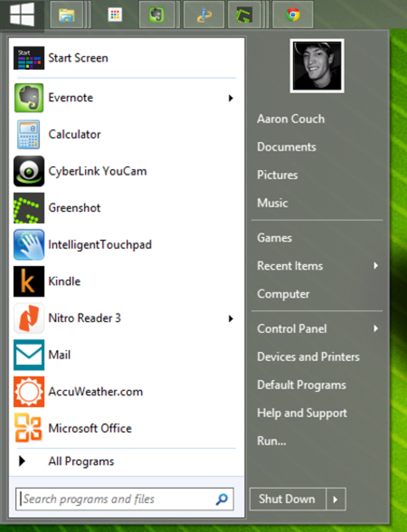Open Recent Items
The height and width of the screenshot is (532, 407).
tap(290, 266)
